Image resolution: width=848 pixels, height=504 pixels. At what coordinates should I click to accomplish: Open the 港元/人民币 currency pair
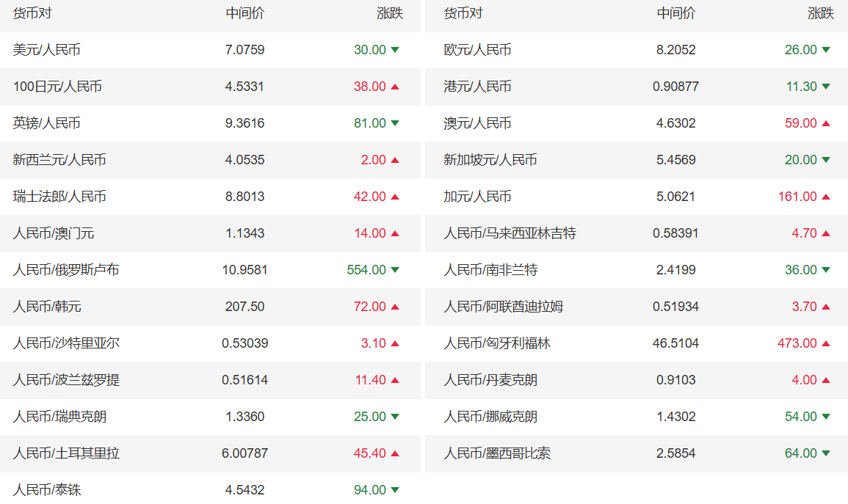click(477, 87)
